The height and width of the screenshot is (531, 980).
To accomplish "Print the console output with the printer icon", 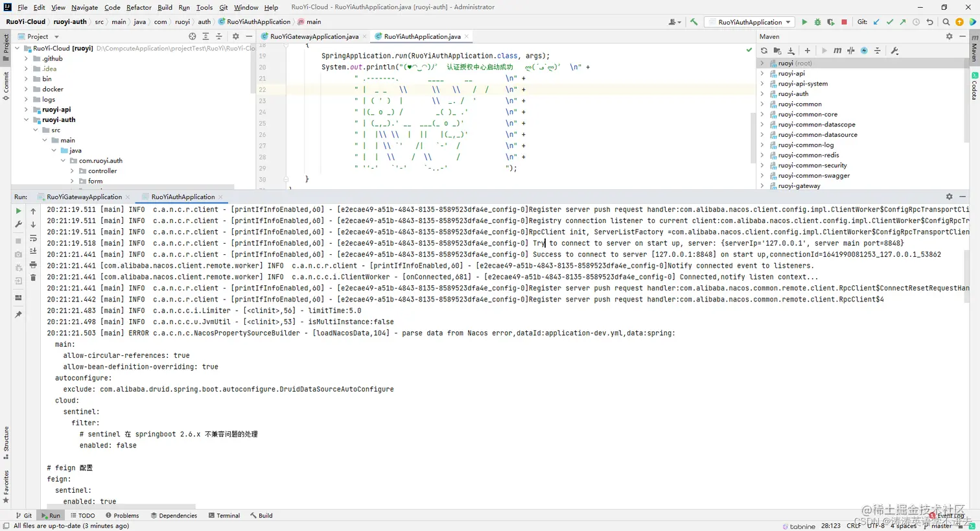I will pos(33,265).
